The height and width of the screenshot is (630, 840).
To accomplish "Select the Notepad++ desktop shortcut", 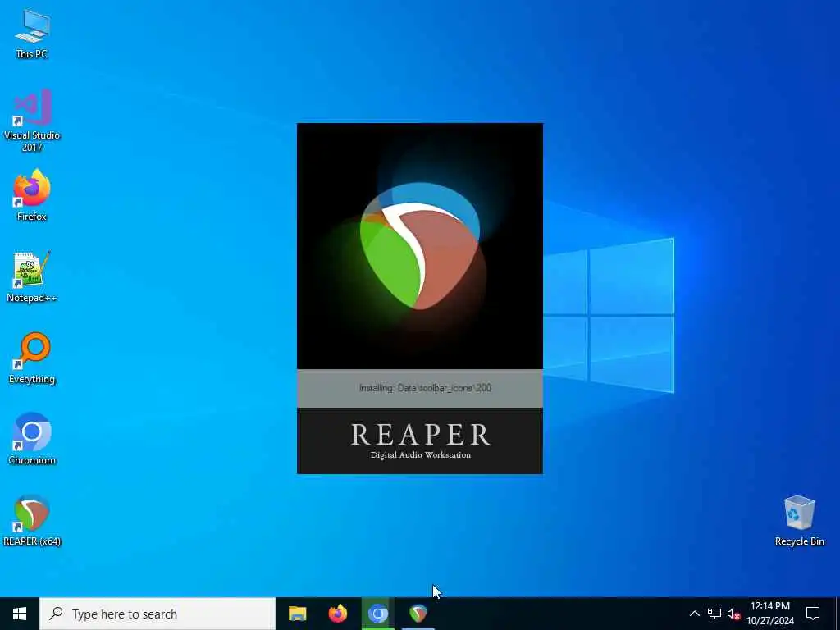I will point(32,277).
